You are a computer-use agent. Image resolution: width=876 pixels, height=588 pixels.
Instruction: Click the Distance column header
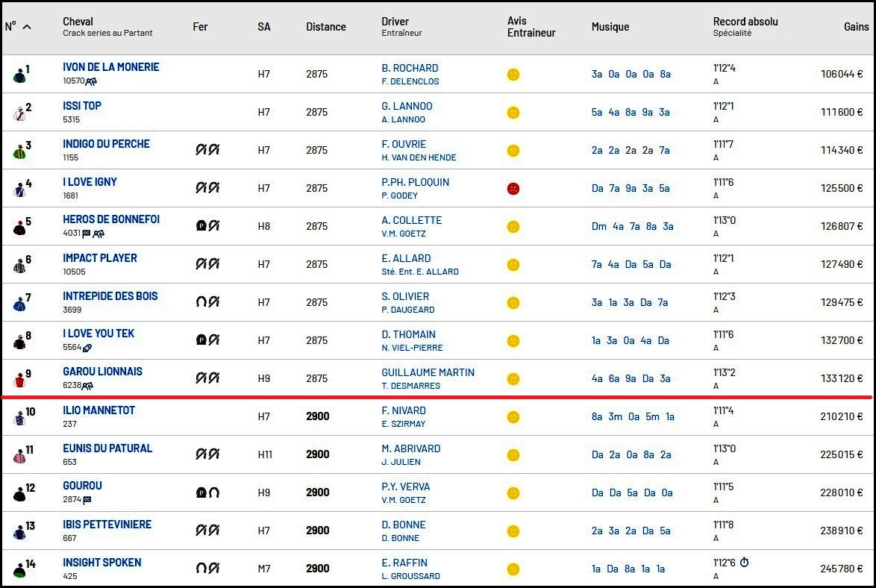tap(325, 27)
